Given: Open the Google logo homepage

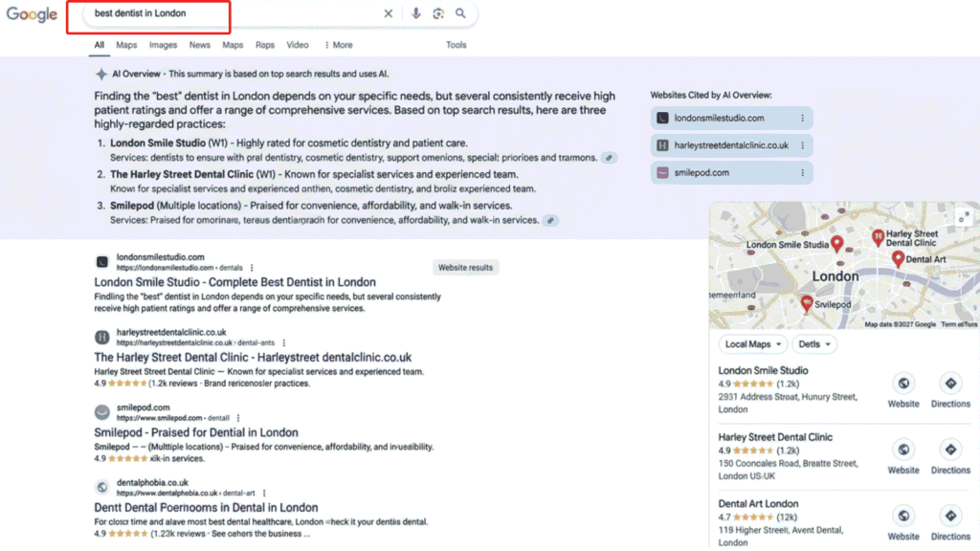Looking at the screenshot, I should 32,15.
